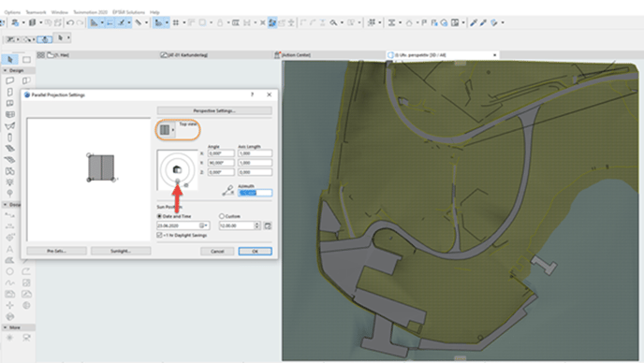Select the Wall tool in Design toolbox
Image resolution: width=644 pixels, height=363 pixels.
point(10,80)
